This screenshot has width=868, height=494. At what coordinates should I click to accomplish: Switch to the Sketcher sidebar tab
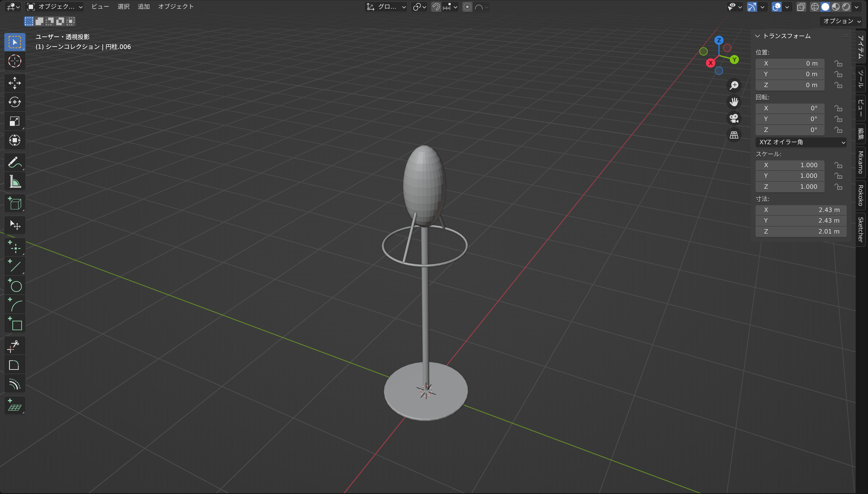point(861,229)
